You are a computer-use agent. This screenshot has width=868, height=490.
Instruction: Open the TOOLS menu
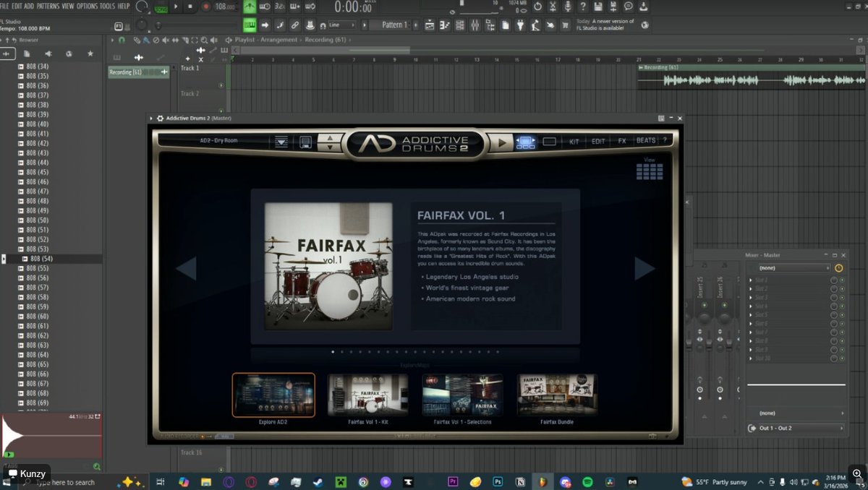pos(107,6)
